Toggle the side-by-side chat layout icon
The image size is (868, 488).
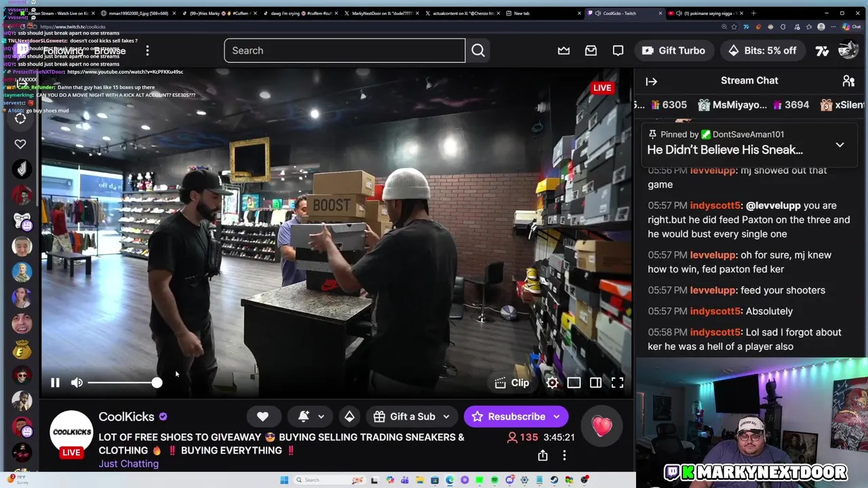point(595,383)
